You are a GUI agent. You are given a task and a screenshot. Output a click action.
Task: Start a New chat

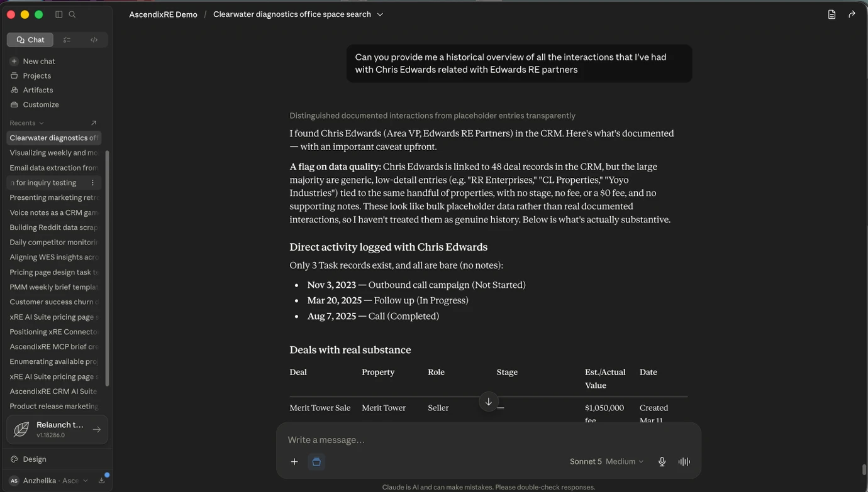point(39,61)
